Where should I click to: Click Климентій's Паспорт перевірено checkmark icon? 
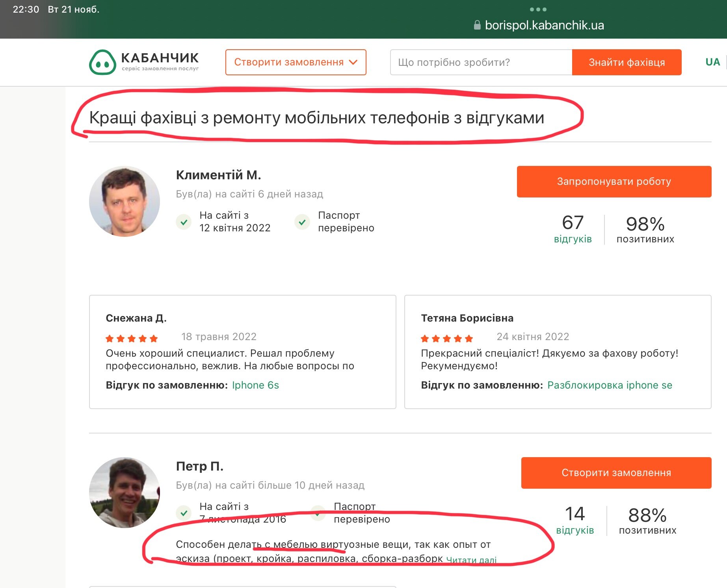(302, 222)
